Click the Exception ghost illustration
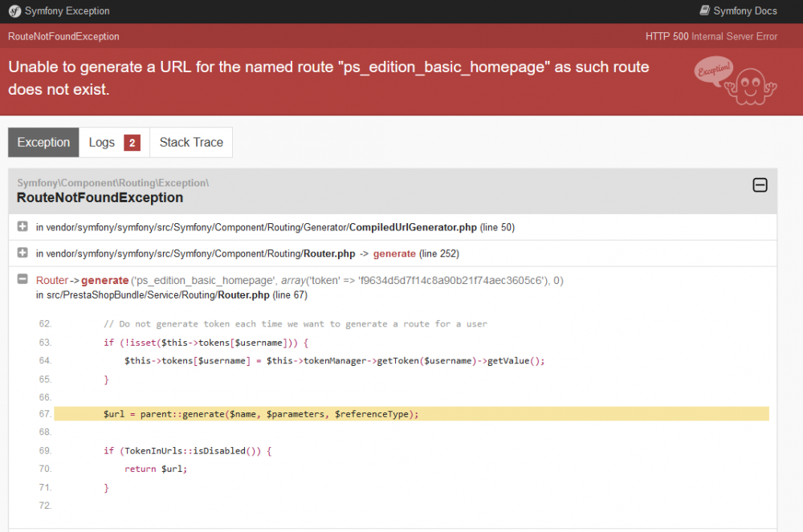Viewport: 803px width, 532px height. (735, 79)
